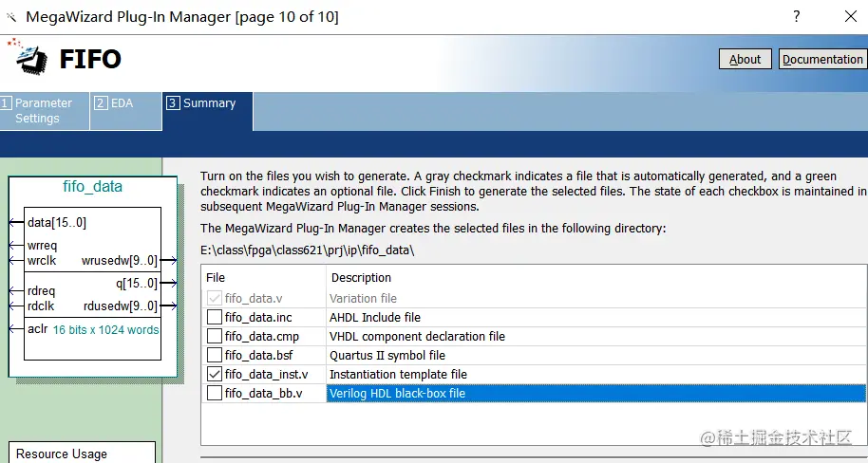This screenshot has height=463, width=868.
Task: Click the fifo_data_inst.v file name
Action: click(266, 375)
